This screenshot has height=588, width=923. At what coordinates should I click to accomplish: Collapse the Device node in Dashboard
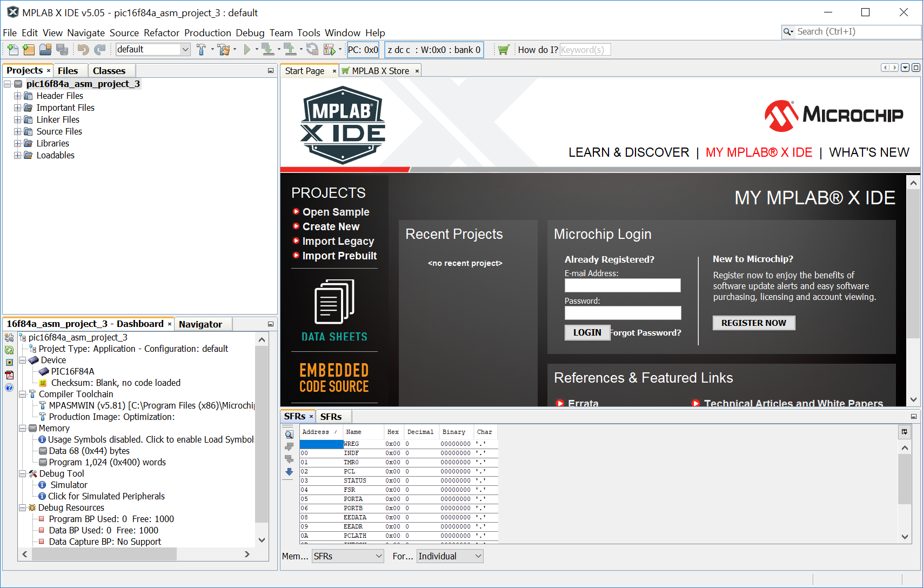pos(23,360)
